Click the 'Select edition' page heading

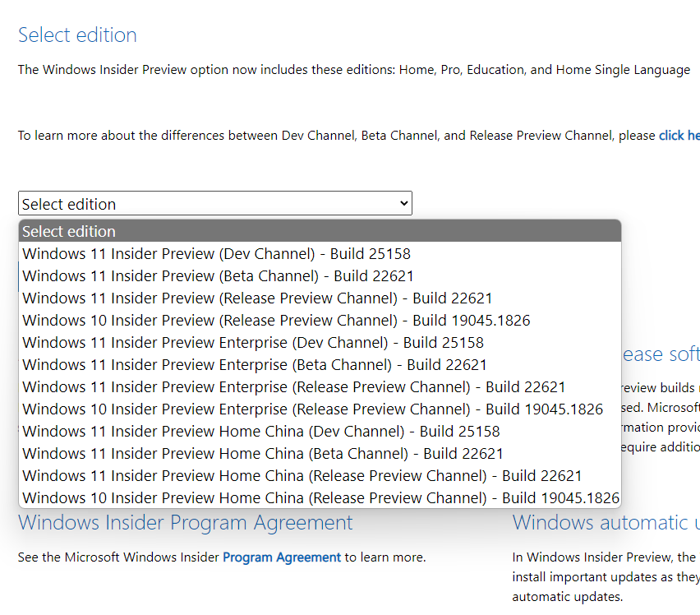click(x=77, y=35)
